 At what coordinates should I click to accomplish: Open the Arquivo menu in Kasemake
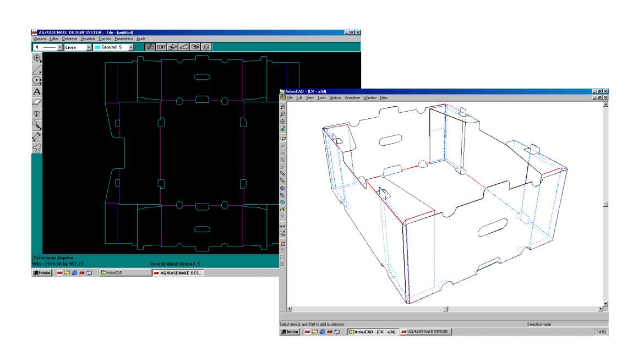[40, 39]
